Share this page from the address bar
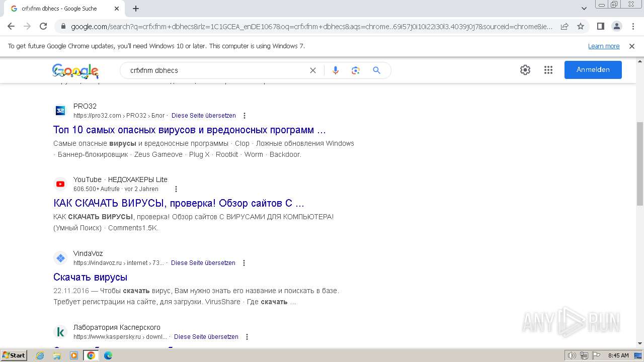The width and height of the screenshot is (644, 362). point(565,26)
